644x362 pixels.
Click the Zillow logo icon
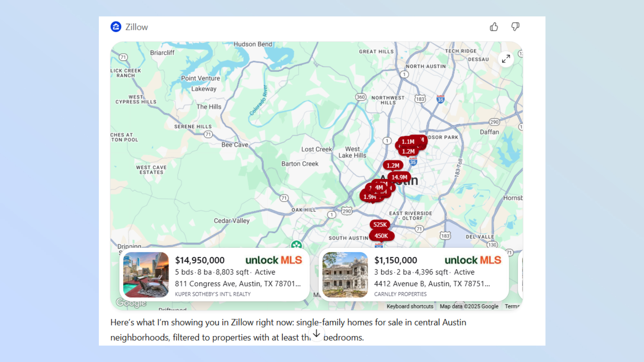click(x=116, y=27)
